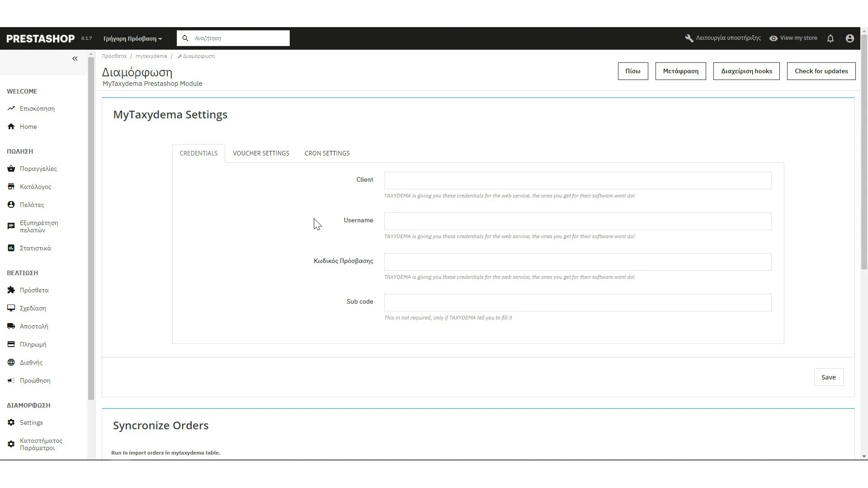Image resolution: width=868 pixels, height=488 pixels.
Task: Expand the Γρήγορη Πρόσβαση dropdown
Action: [x=132, y=38]
